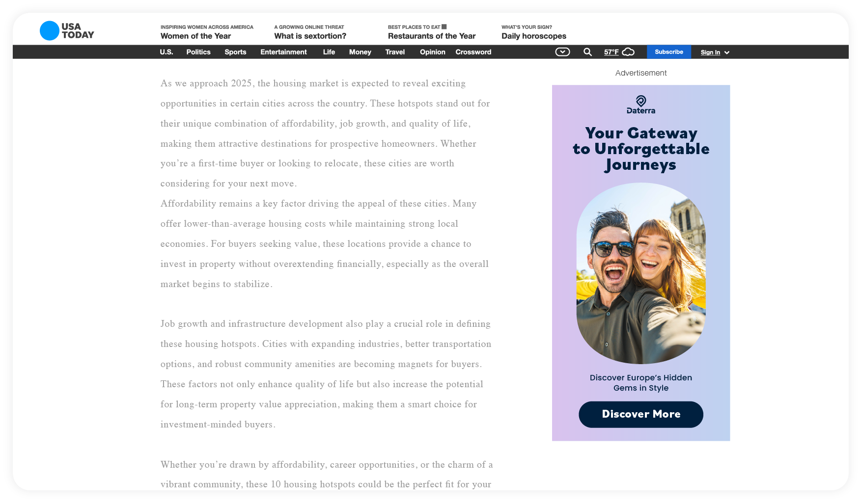Click the Discover Europe's Hidden Gems text
The width and height of the screenshot is (862, 504).
641,383
